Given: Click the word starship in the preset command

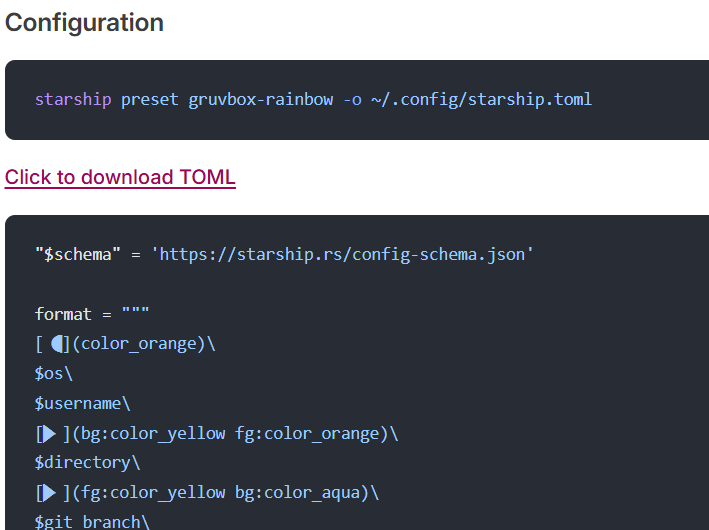Looking at the screenshot, I should coord(73,99).
